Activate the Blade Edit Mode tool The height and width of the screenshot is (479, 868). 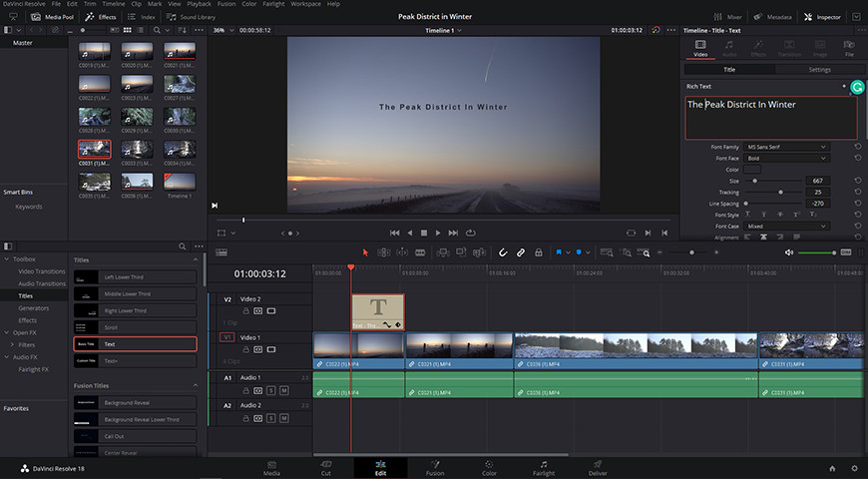coord(420,252)
